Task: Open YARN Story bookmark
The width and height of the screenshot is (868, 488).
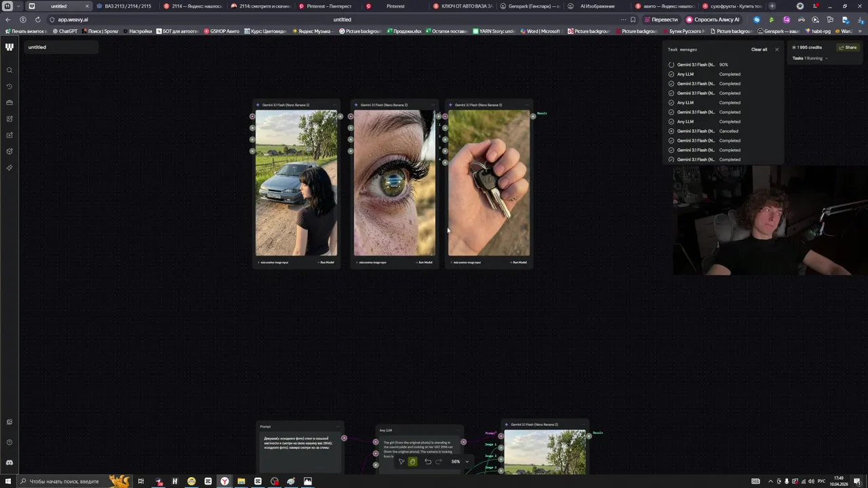Action: click(494, 31)
